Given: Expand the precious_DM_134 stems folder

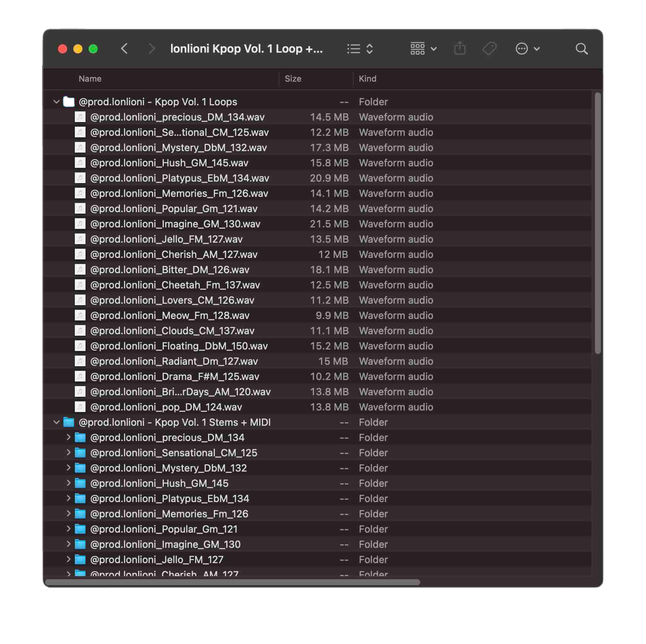Looking at the screenshot, I should tap(68, 437).
